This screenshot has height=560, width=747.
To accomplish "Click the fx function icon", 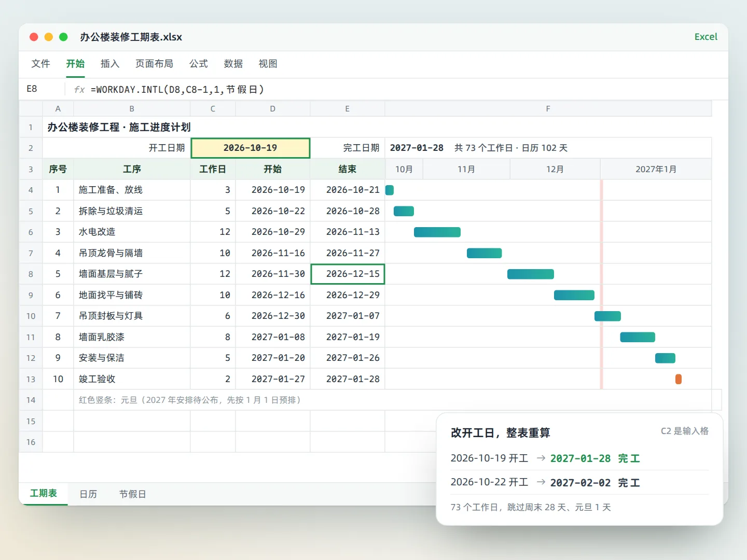I will [x=79, y=89].
